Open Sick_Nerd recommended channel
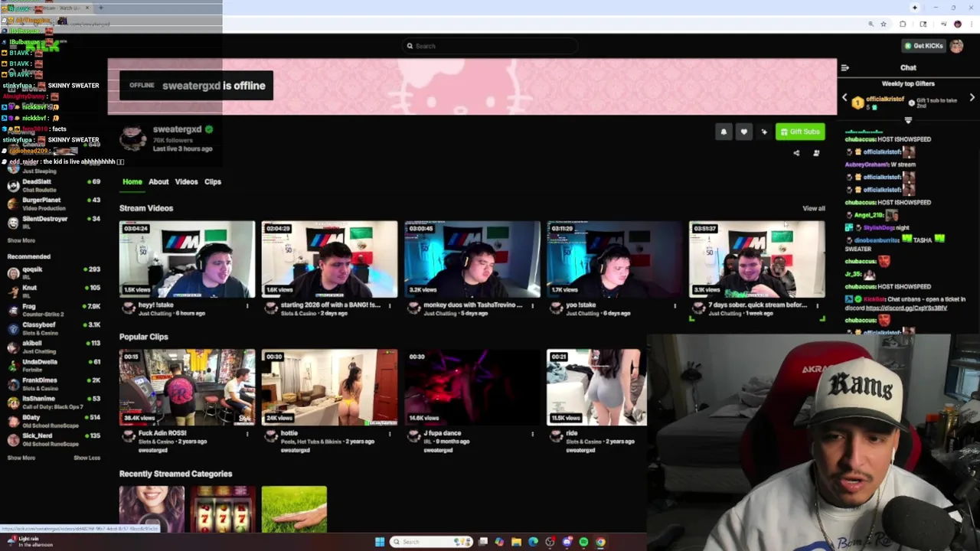Screen dimensions: 980x551 pyautogui.click(x=54, y=439)
